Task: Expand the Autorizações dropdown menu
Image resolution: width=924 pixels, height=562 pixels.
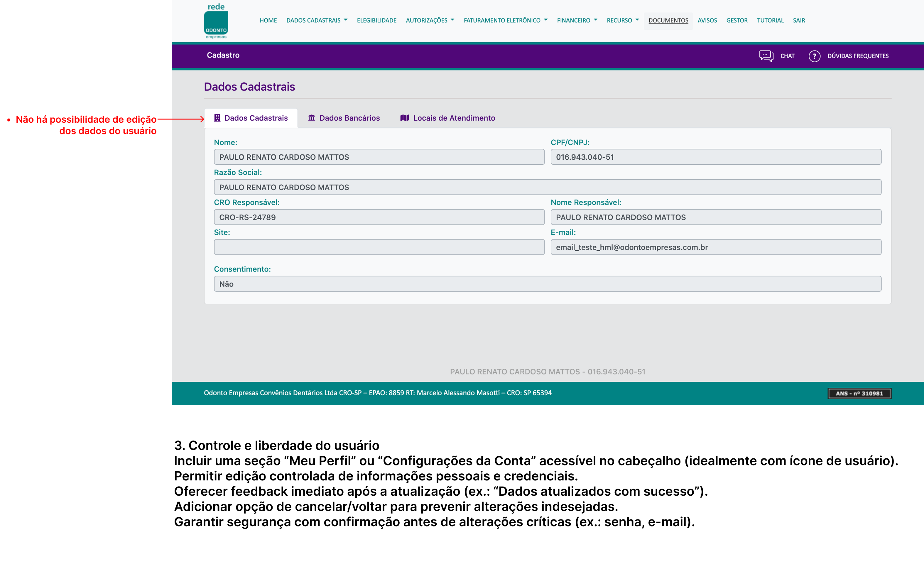Action: point(430,20)
